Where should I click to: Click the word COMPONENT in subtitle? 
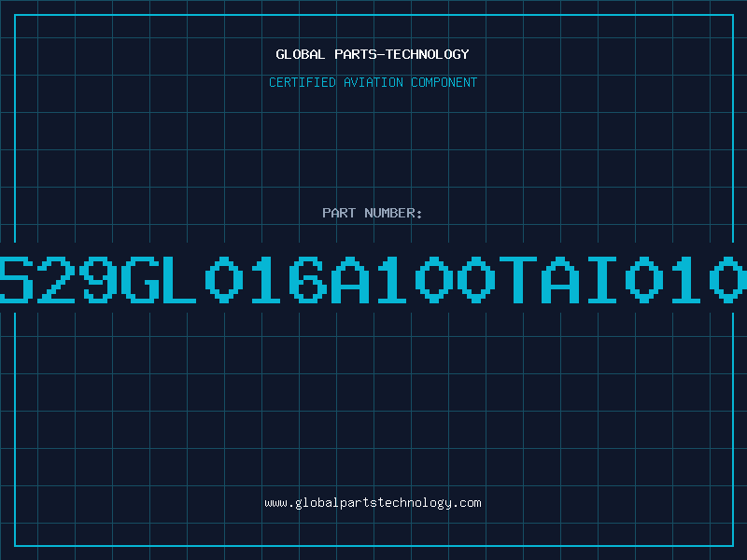coord(444,82)
